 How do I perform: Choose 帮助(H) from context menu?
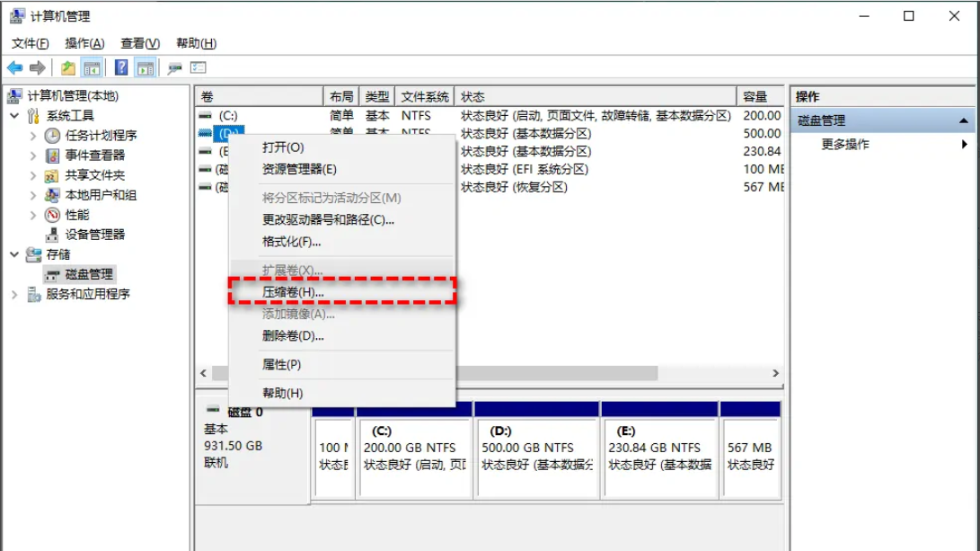342,394
